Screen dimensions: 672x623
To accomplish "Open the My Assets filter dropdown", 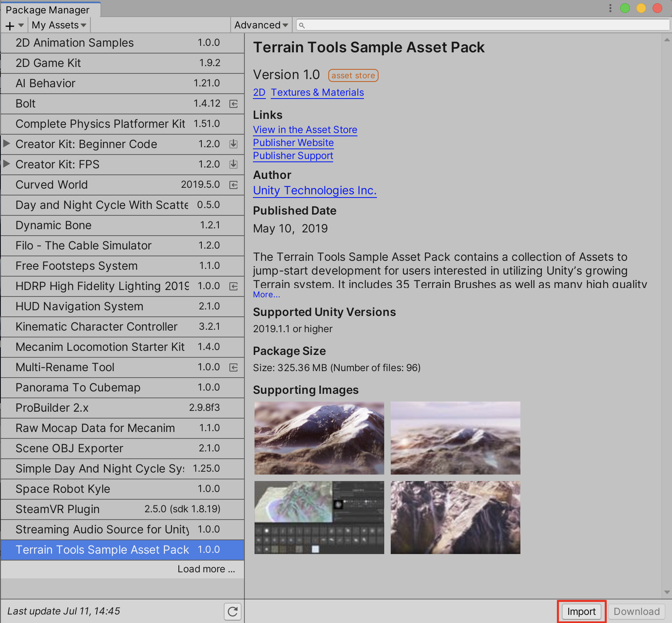I will tap(59, 25).
